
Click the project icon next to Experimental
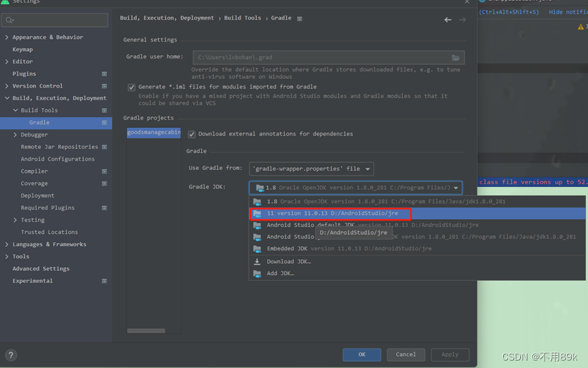pos(104,281)
